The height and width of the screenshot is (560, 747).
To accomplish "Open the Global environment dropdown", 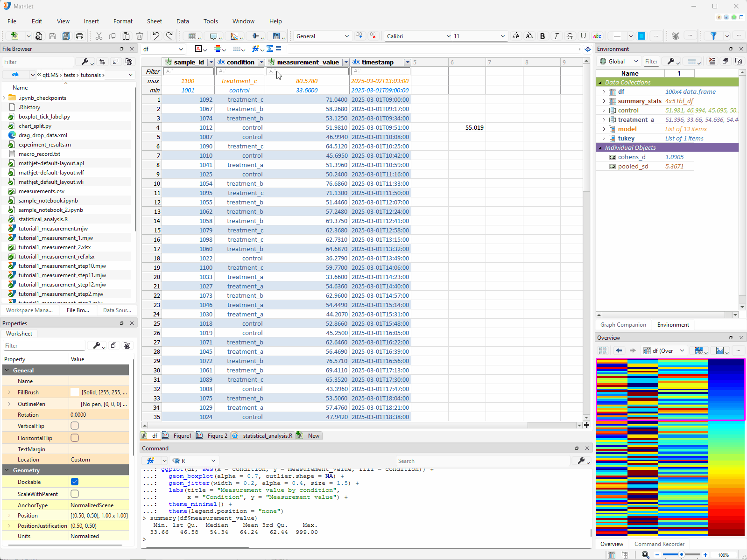I will [619, 61].
